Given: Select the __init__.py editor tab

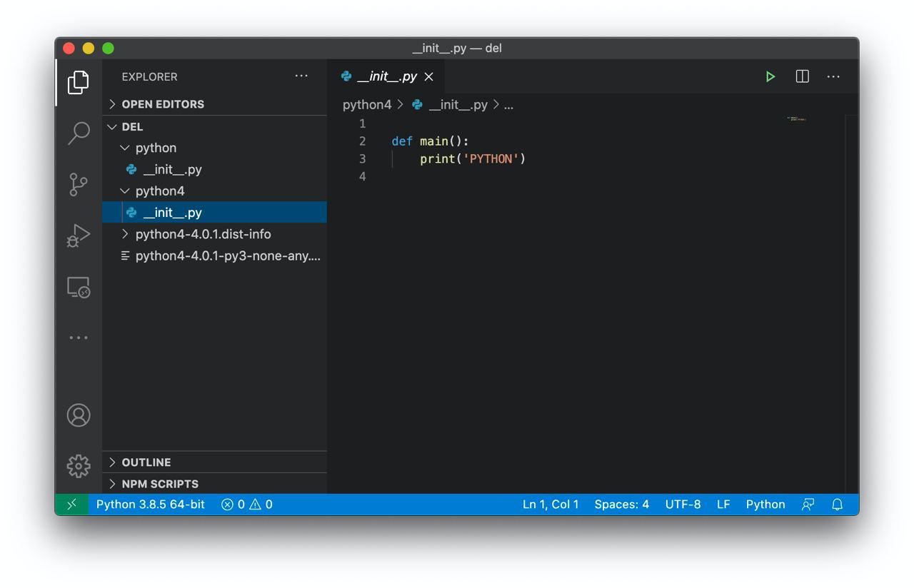Looking at the screenshot, I should point(386,76).
